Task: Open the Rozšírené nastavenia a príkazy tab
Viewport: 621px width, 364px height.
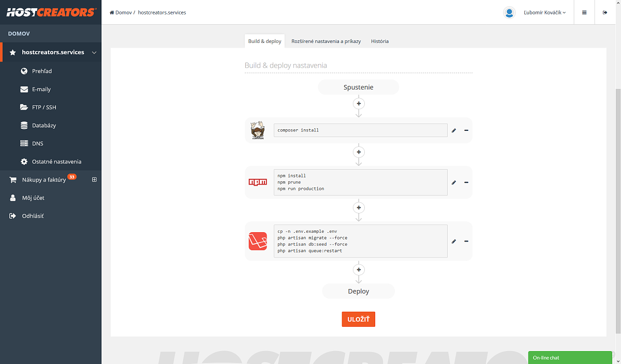Action: coord(326,41)
